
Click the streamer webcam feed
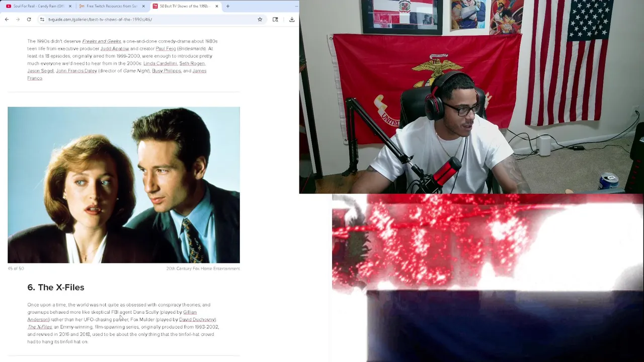pyautogui.click(x=471, y=97)
